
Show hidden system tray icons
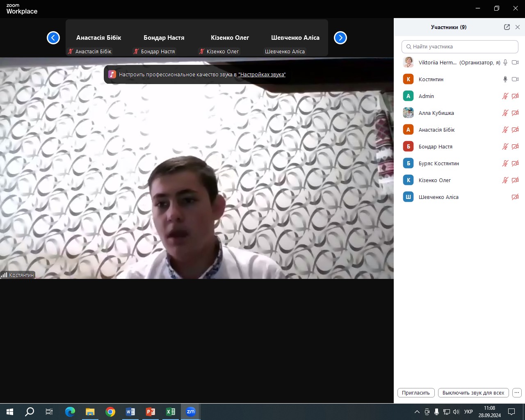(x=417, y=412)
